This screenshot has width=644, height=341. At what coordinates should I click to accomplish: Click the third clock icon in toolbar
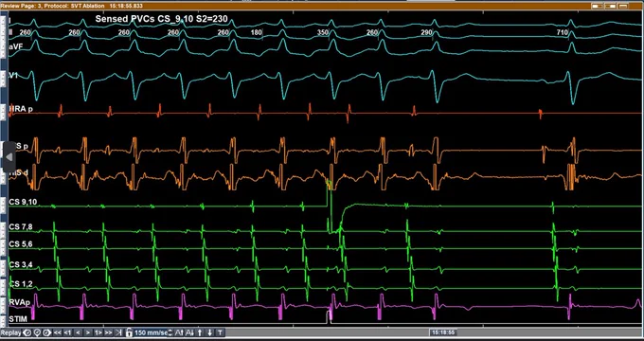(x=47, y=332)
